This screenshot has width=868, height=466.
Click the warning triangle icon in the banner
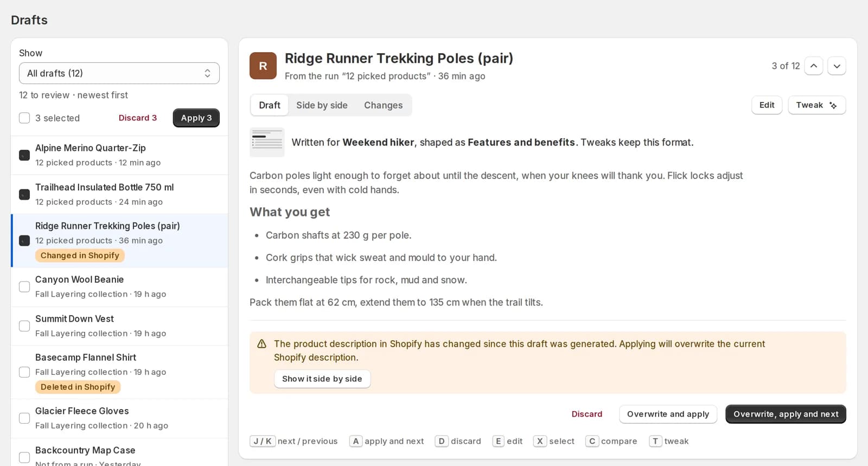point(261,344)
